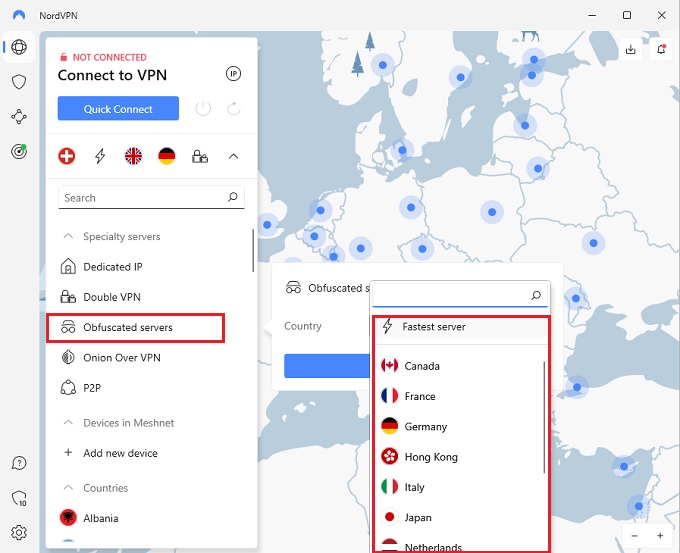680x553 pixels.
Task: Click the search magnifier in left panel
Action: (x=233, y=197)
